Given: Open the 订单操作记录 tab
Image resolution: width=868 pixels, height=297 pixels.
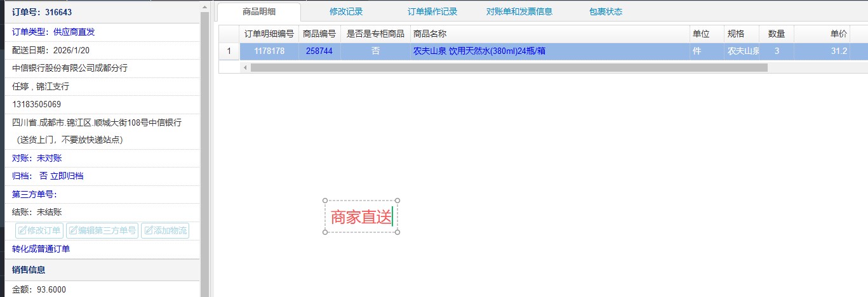Looking at the screenshot, I should tap(432, 11).
